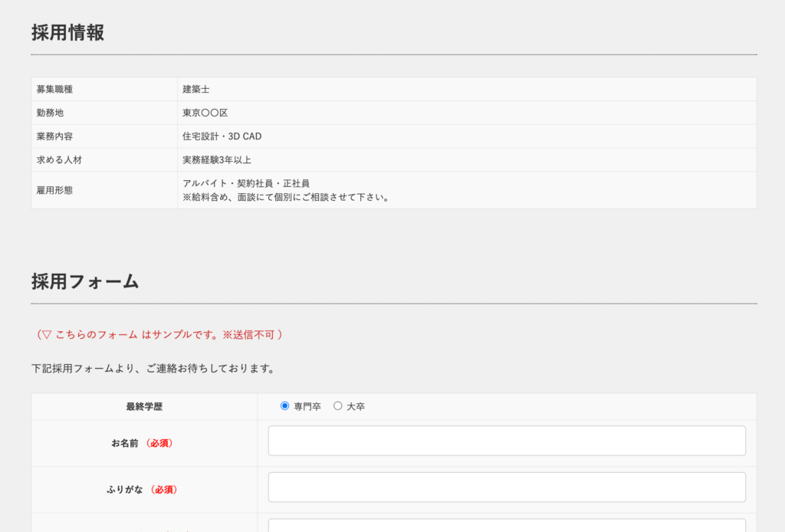Click the red sample form notice text
Screen dimensions: 785x532
point(159,335)
